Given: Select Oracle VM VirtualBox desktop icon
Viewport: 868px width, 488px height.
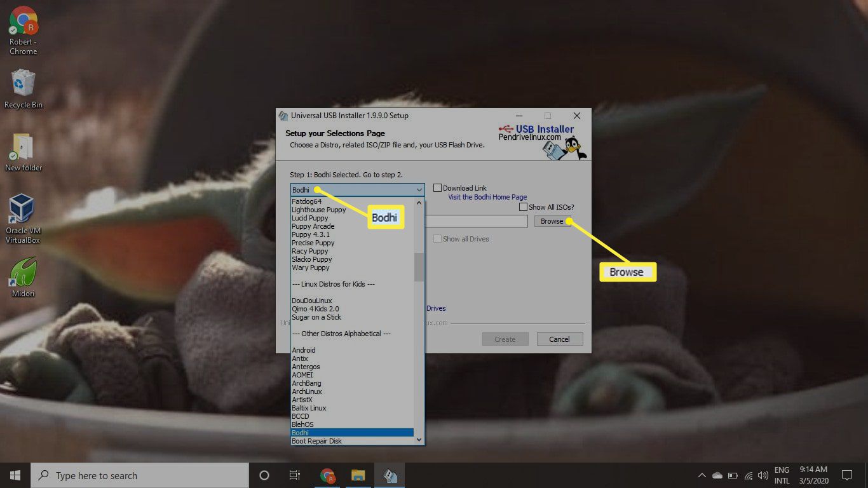Looking at the screenshot, I should pos(23,219).
